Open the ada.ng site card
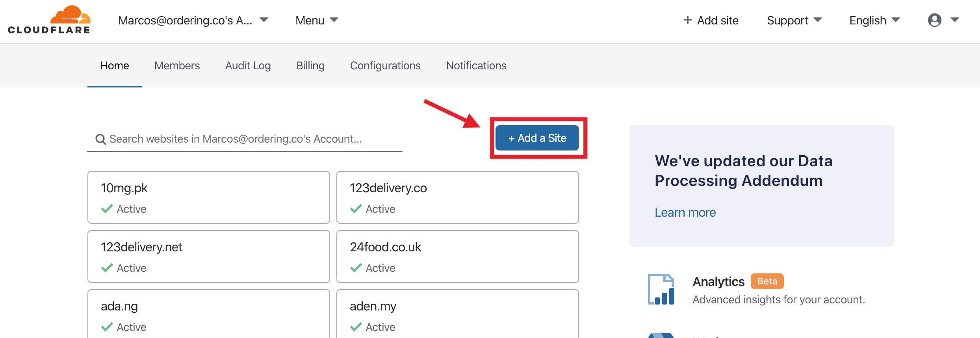 pyautogui.click(x=209, y=314)
